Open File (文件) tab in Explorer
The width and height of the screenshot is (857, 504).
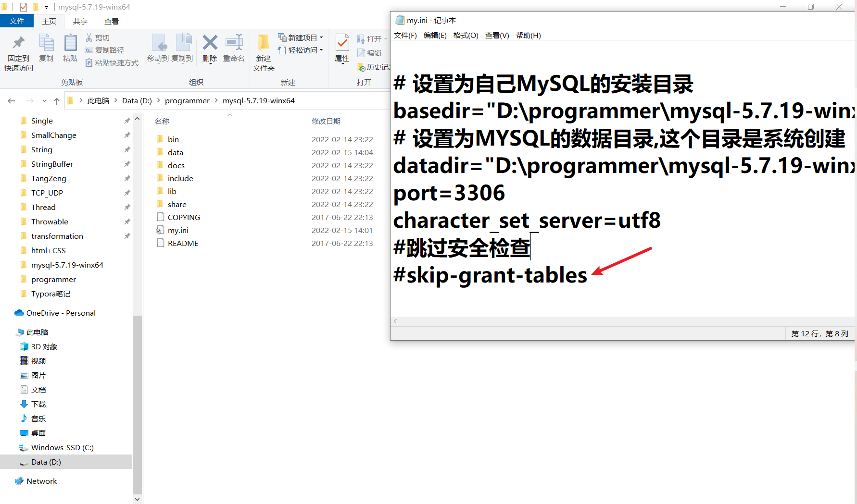[x=16, y=21]
